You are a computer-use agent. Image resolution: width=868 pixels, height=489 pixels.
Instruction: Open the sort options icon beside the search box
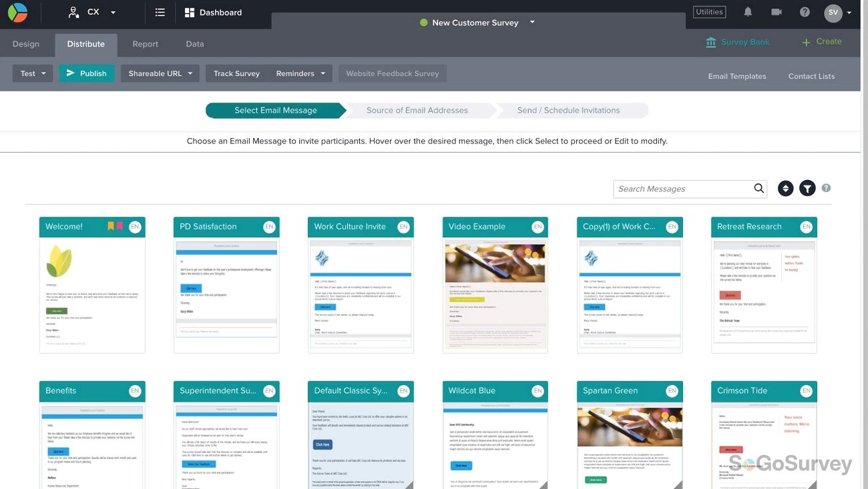pyautogui.click(x=785, y=187)
